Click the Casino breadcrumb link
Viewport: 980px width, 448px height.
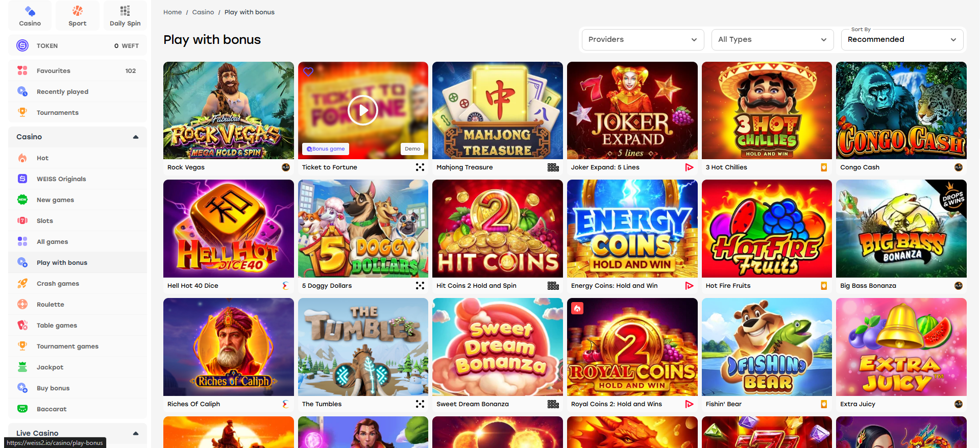[x=203, y=12]
